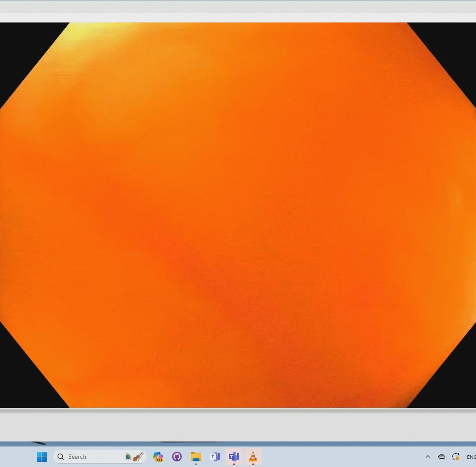The image size is (476, 467).
Task: Open File Explorer from the taskbar
Action: 196,456
